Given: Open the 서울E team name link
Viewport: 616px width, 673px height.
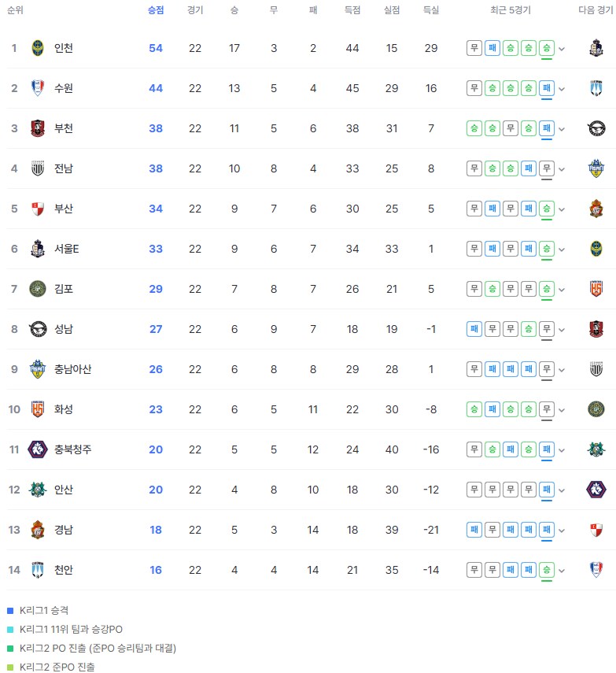Looking at the screenshot, I should coord(67,249).
